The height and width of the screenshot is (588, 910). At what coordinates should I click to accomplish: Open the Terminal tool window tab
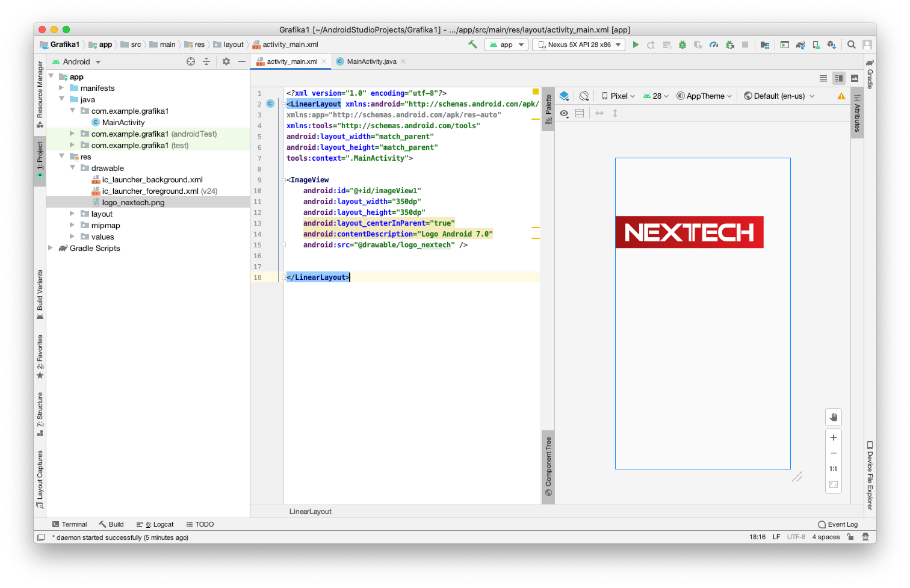point(69,524)
